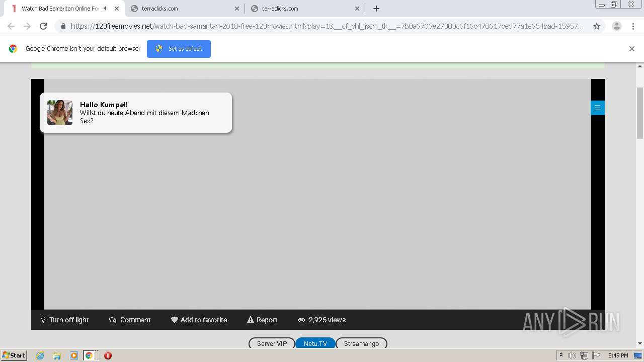View site security lock information
The image size is (644, 362).
pyautogui.click(x=63, y=26)
